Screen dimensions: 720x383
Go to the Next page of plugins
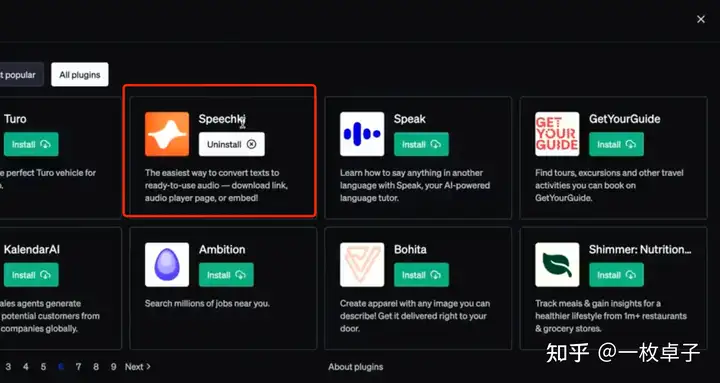tap(138, 366)
